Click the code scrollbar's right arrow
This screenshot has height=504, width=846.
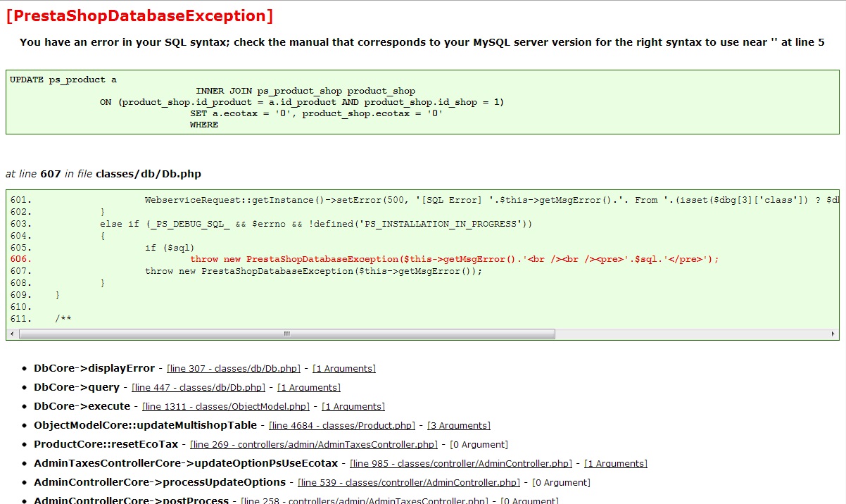(833, 334)
